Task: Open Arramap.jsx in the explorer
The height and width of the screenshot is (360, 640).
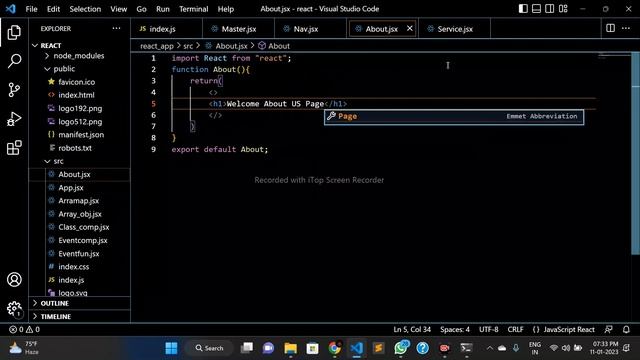Action: click(80, 201)
